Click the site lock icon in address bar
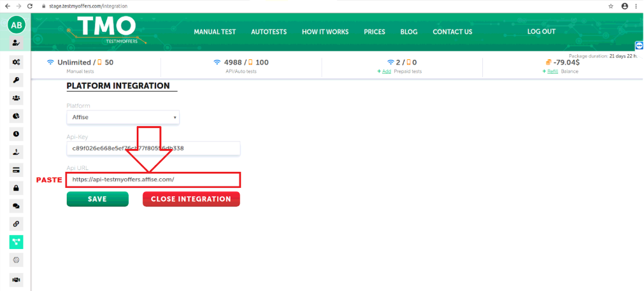Image resolution: width=644 pixels, height=291 pixels. pyautogui.click(x=44, y=6)
